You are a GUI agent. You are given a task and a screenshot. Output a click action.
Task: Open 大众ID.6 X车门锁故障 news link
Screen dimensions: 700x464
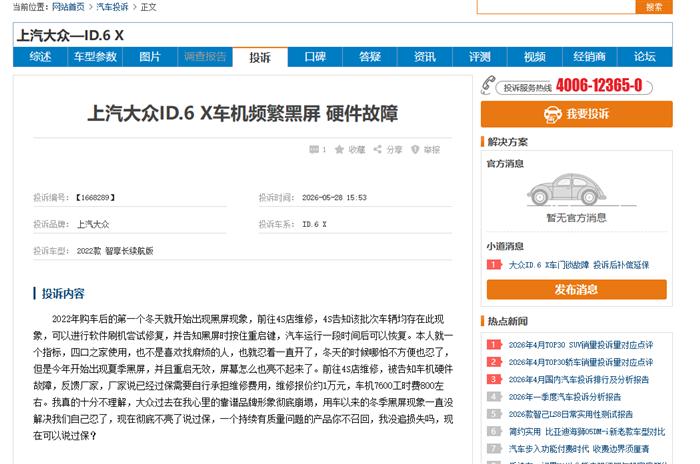(579, 265)
